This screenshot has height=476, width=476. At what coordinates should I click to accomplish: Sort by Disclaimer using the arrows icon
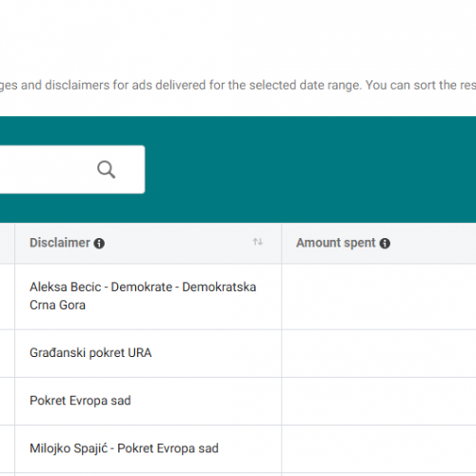(x=258, y=242)
